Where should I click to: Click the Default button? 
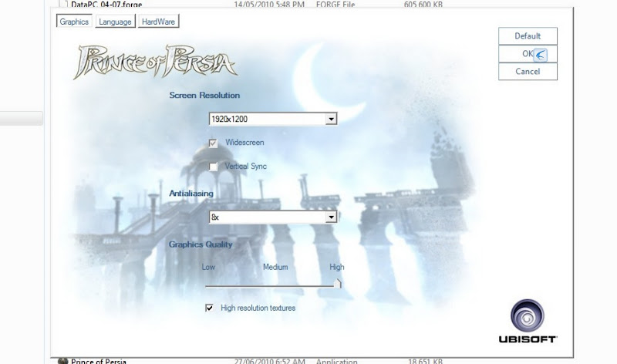tap(528, 35)
